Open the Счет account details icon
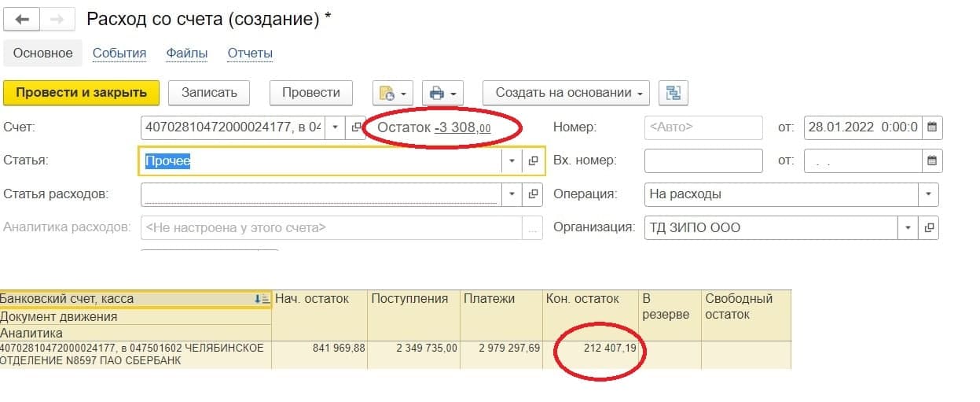The height and width of the screenshot is (402, 980). click(x=356, y=127)
